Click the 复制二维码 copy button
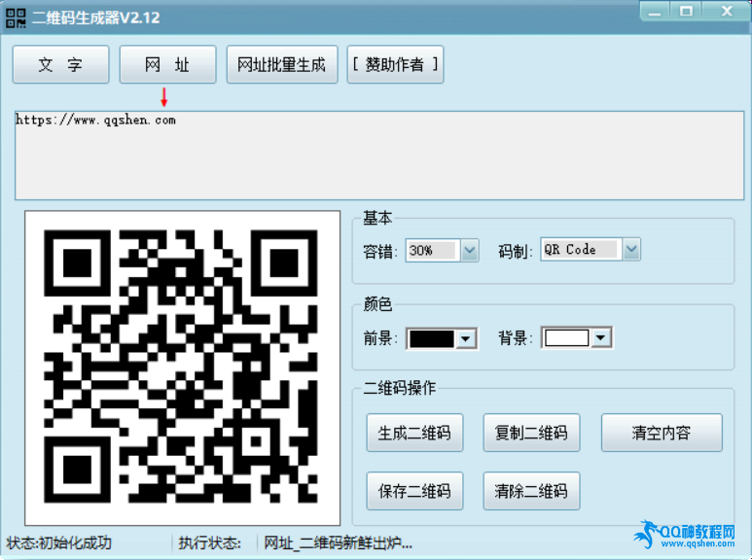752x560 pixels. [531, 433]
